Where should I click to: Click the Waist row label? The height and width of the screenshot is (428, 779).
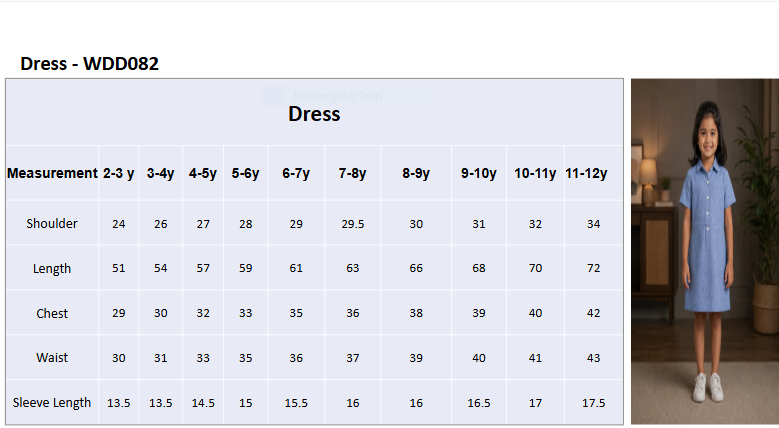(52, 357)
